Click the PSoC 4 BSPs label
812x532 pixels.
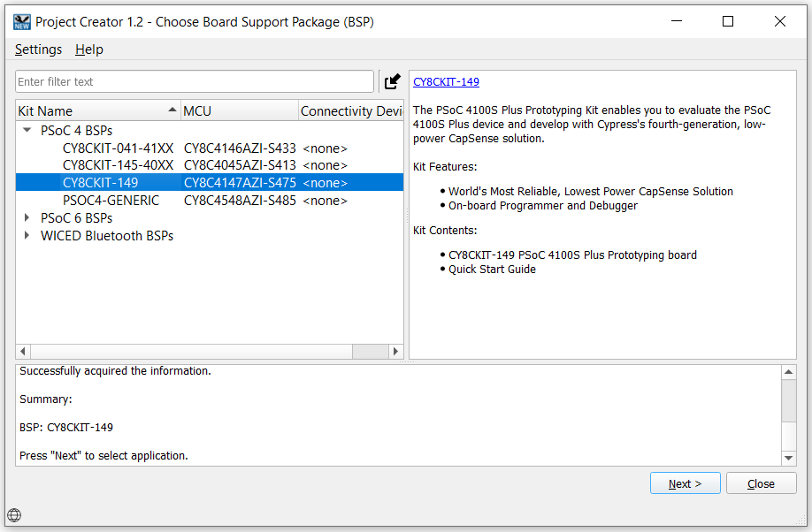pyautogui.click(x=77, y=131)
